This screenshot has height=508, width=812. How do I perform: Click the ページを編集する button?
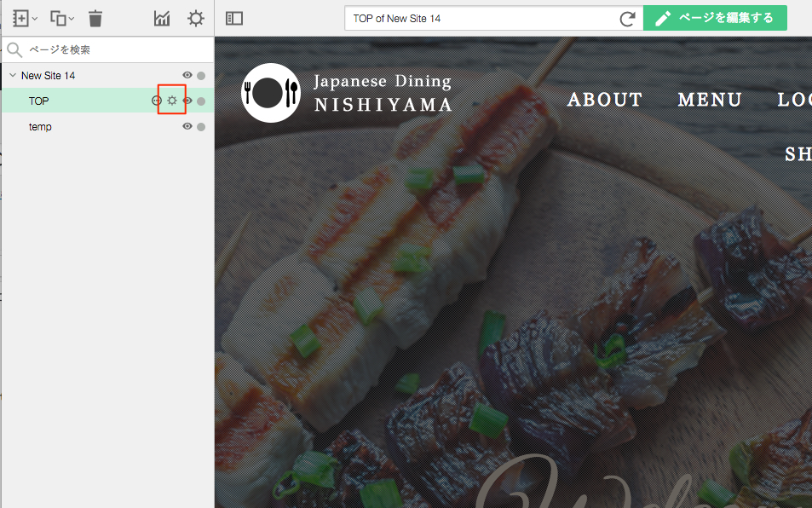(x=715, y=18)
